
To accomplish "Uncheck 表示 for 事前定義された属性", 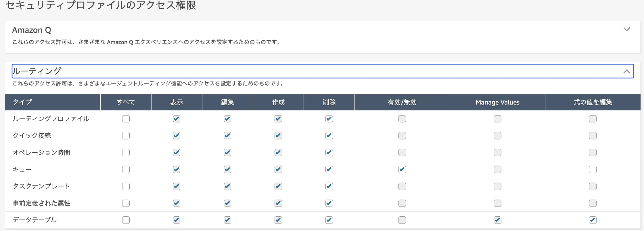I will tap(177, 203).
